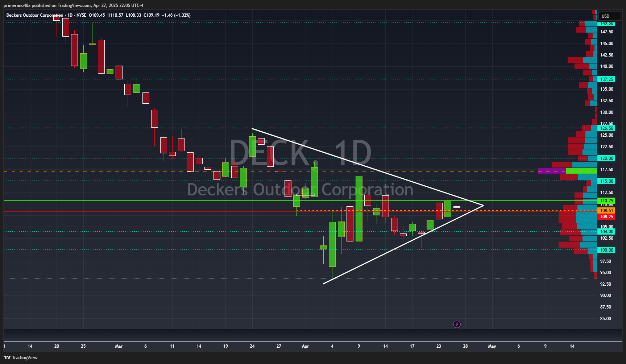
Task: Click the red 108.25 price label
Action: pos(607,217)
